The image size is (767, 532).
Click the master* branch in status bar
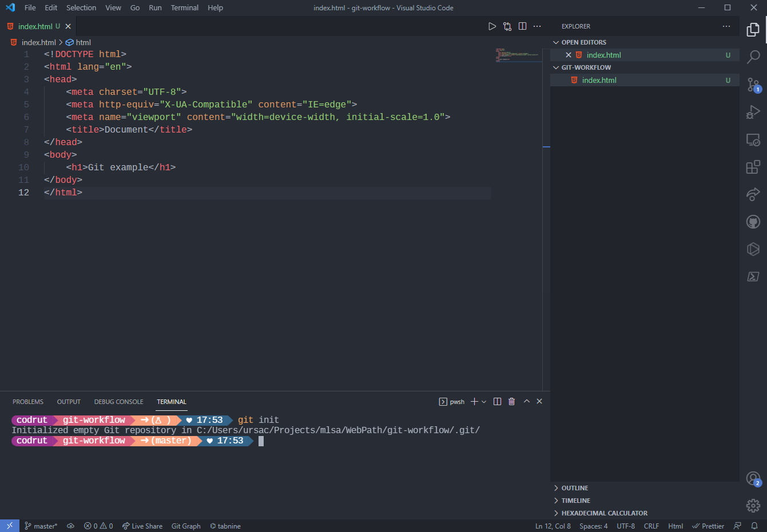[x=41, y=526]
